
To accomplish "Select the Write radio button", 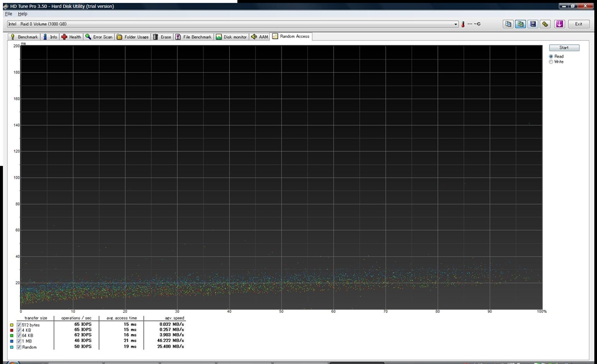I will 552,62.
